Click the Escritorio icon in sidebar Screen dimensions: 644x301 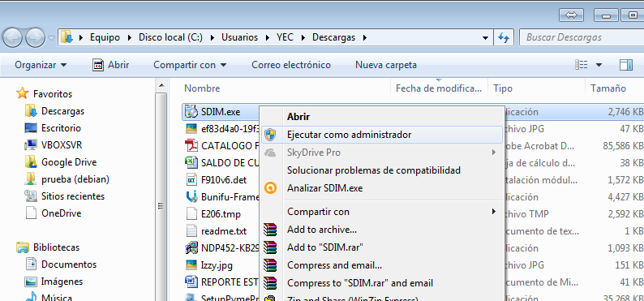[31, 128]
